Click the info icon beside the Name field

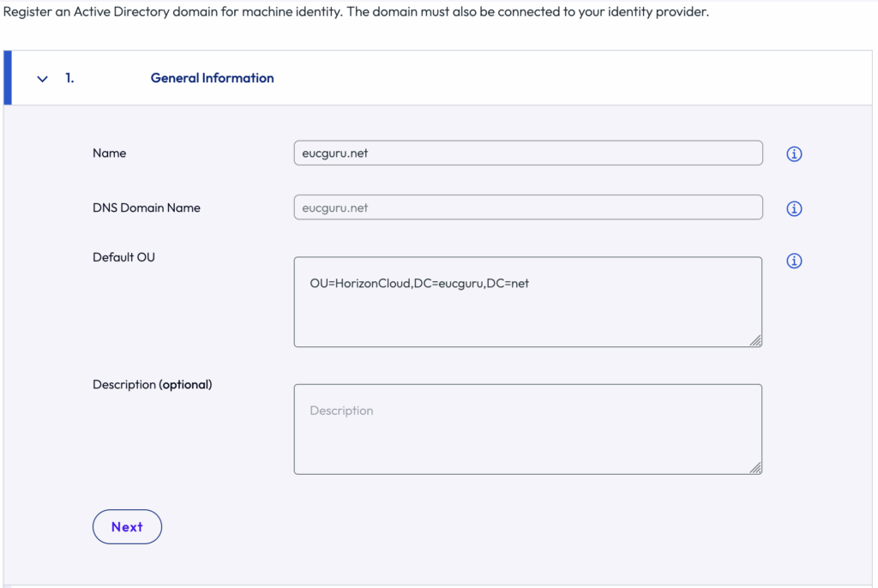click(x=794, y=154)
